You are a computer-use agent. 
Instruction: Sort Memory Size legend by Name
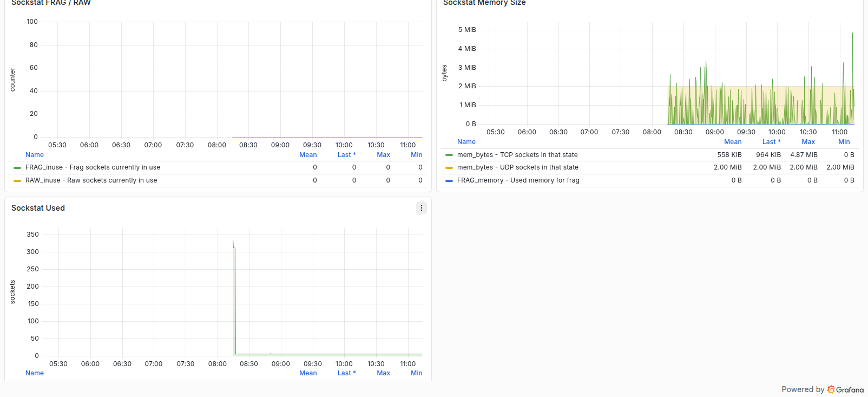pyautogui.click(x=466, y=142)
